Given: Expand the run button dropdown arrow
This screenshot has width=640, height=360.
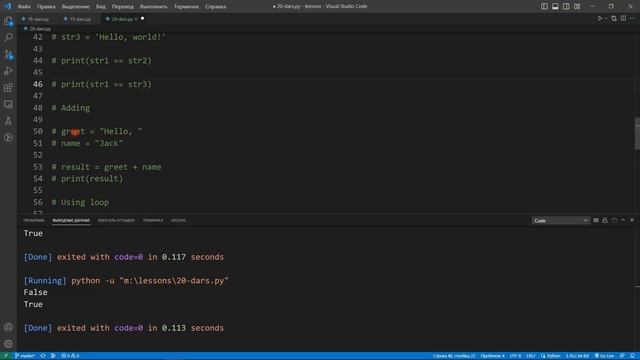Looking at the screenshot, I should click(x=606, y=19).
